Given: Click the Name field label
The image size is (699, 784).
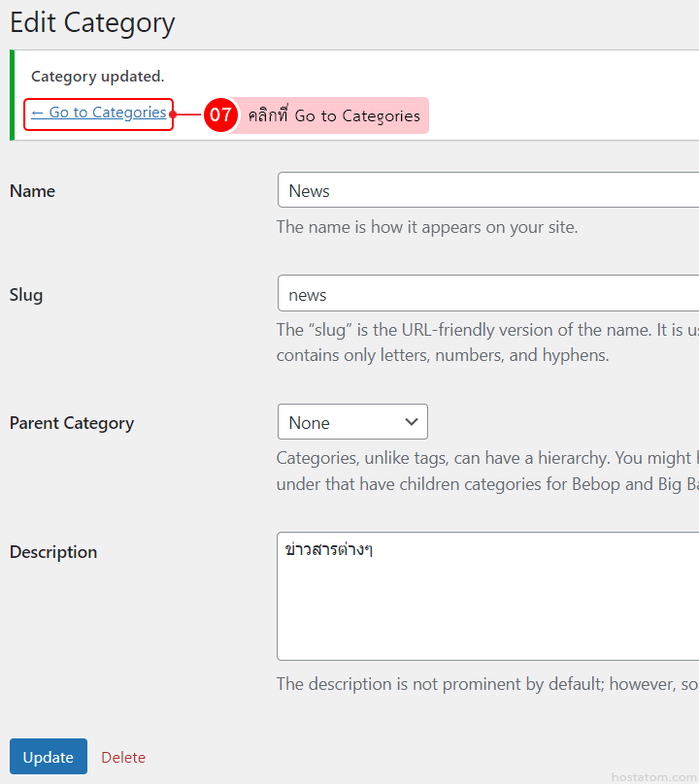Looking at the screenshot, I should [x=32, y=191].
